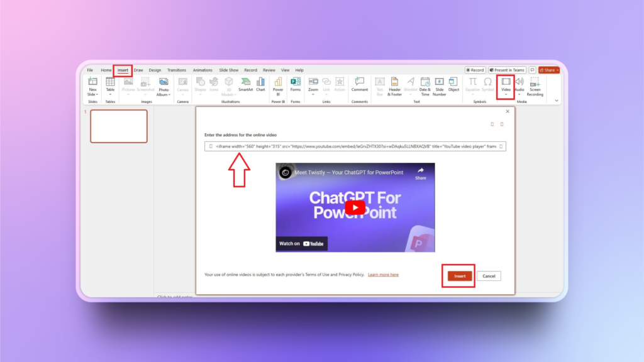Viewport: 644px width, 362px height.
Task: Insert a Table from the ribbon
Action: point(110,86)
